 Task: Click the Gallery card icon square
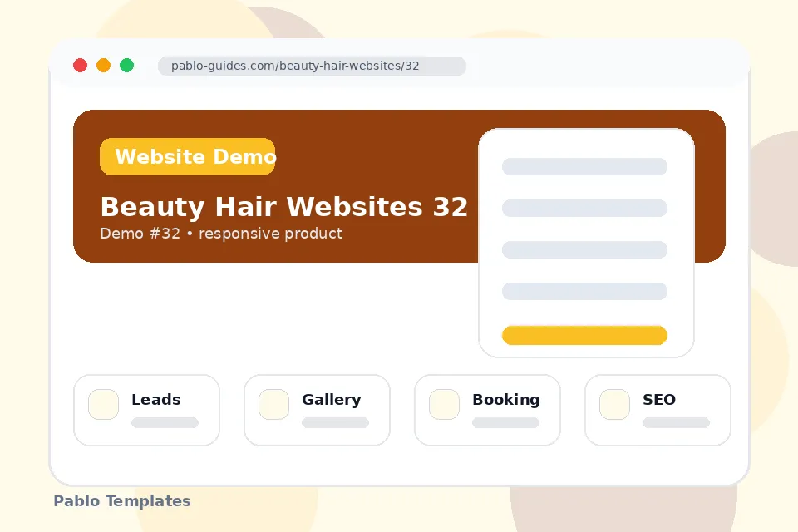point(273,404)
